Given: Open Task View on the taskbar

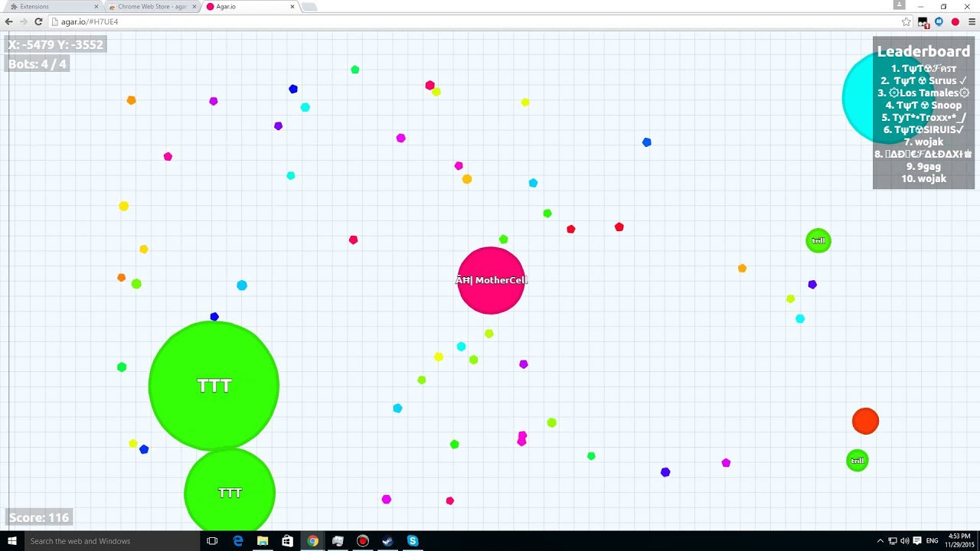Looking at the screenshot, I should 212,541.
